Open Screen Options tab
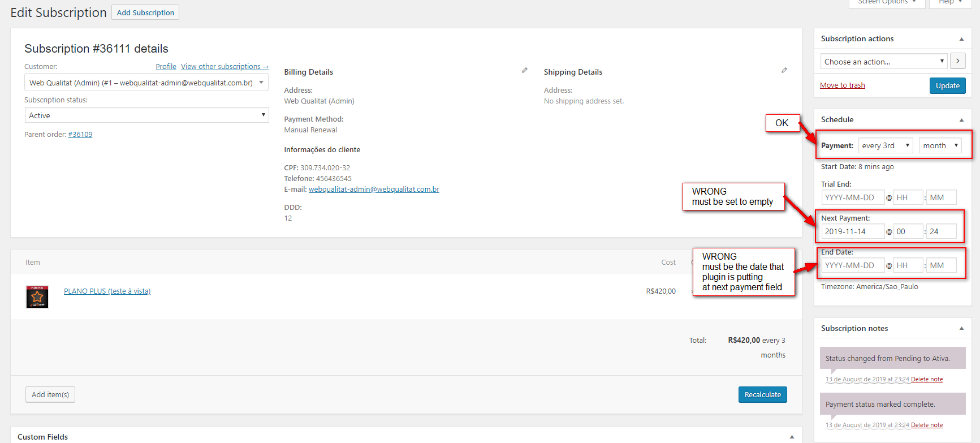 [x=886, y=2]
